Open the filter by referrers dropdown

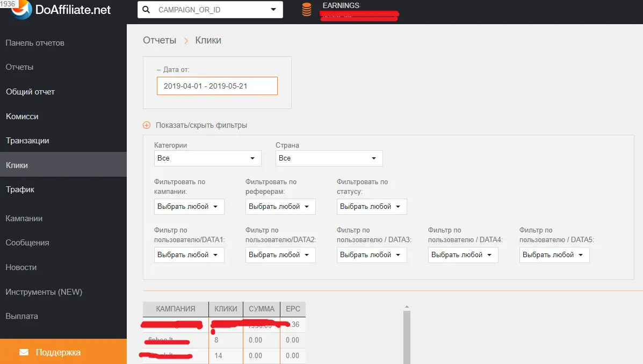280,207
